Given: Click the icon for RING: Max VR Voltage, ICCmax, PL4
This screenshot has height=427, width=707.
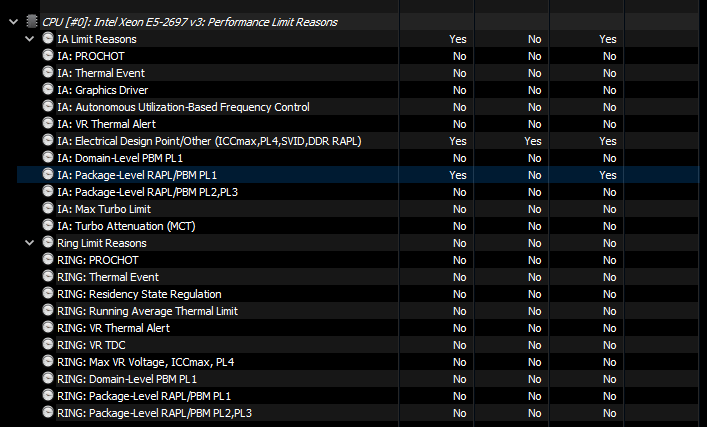Looking at the screenshot, I should click(x=48, y=361).
